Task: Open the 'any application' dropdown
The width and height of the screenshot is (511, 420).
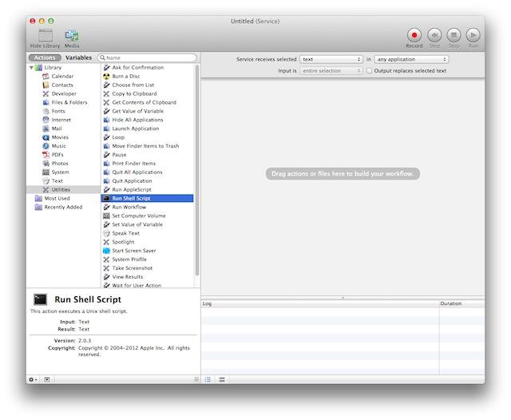Action: click(x=411, y=59)
